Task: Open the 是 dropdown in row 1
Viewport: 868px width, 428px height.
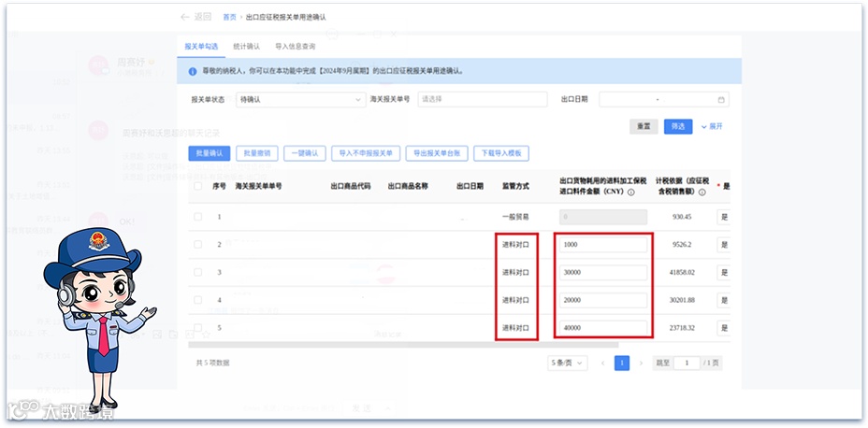Action: coord(724,217)
